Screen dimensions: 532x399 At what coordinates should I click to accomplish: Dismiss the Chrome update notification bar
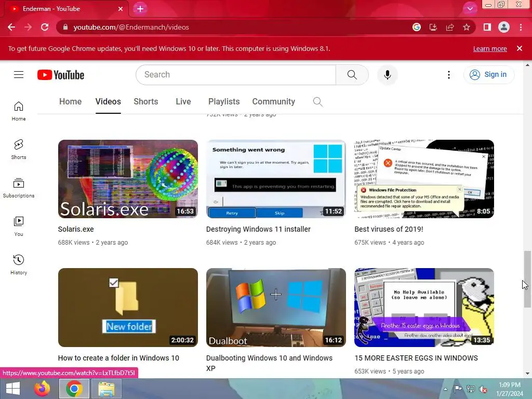520,48
